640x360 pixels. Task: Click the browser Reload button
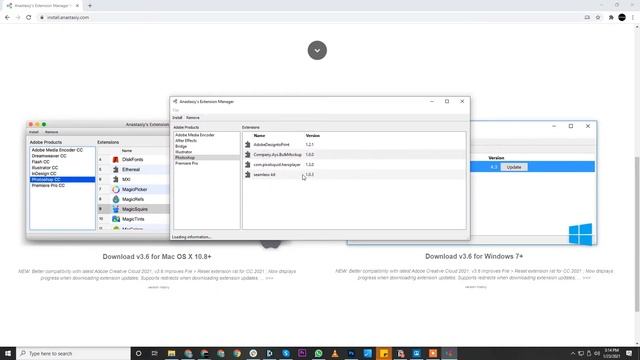29,18
